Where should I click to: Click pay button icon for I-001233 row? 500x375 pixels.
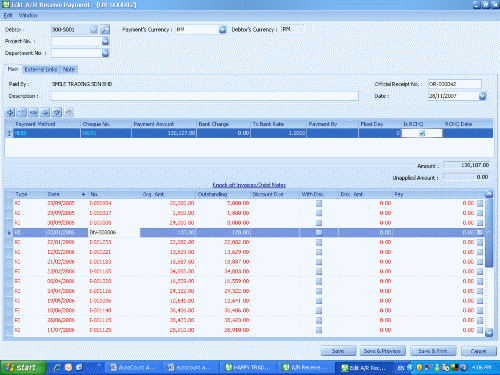click(480, 242)
